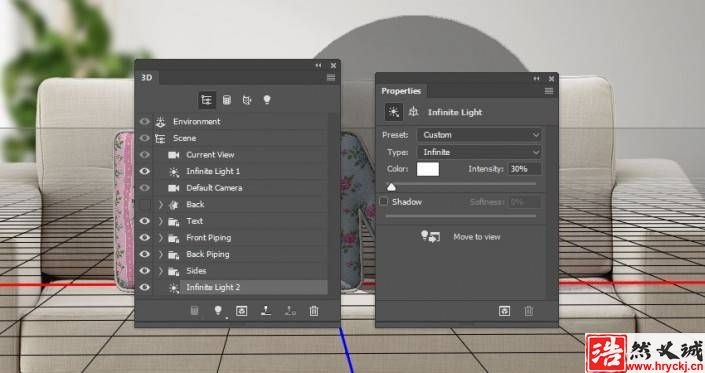Open the 3D panel options menu
The height and width of the screenshot is (373, 705).
331,77
